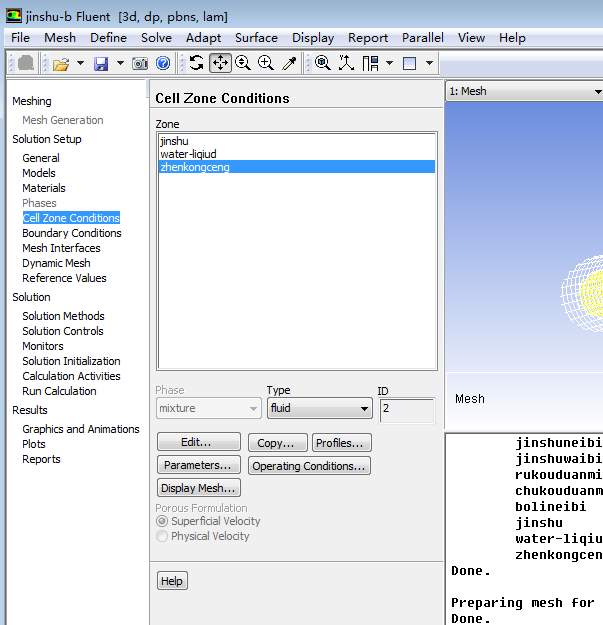The height and width of the screenshot is (625, 603).
Task: Select the Physical Velocity radio button
Action: [162, 536]
